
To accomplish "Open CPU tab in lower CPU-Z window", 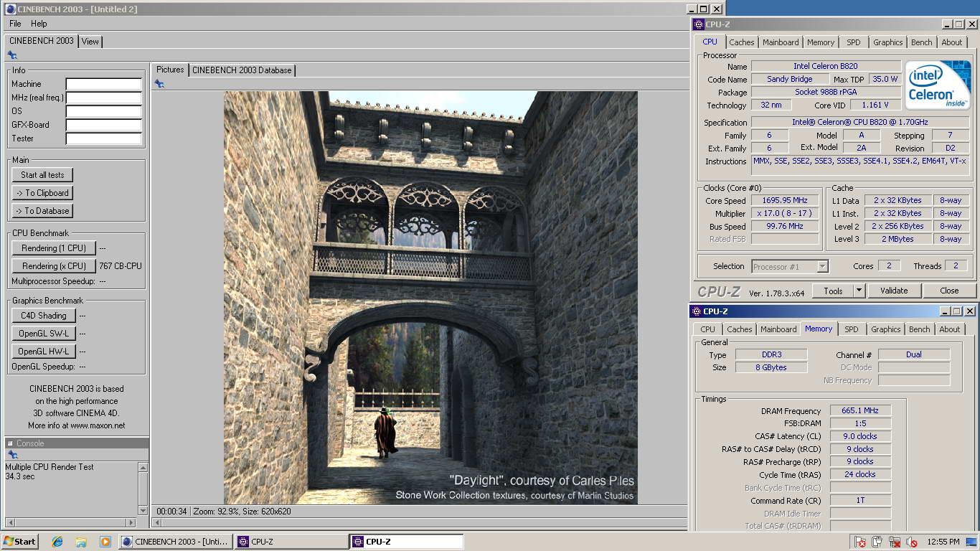I will pos(707,329).
